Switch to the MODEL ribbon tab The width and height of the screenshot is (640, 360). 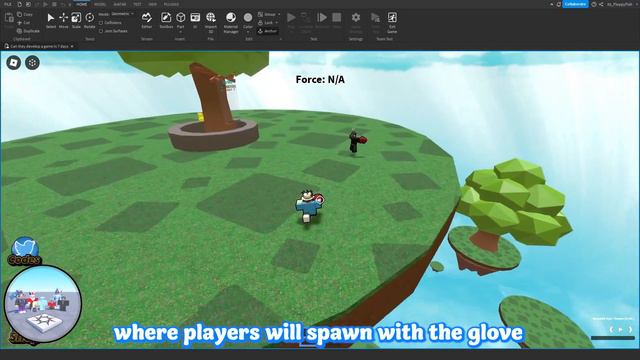(100, 4)
